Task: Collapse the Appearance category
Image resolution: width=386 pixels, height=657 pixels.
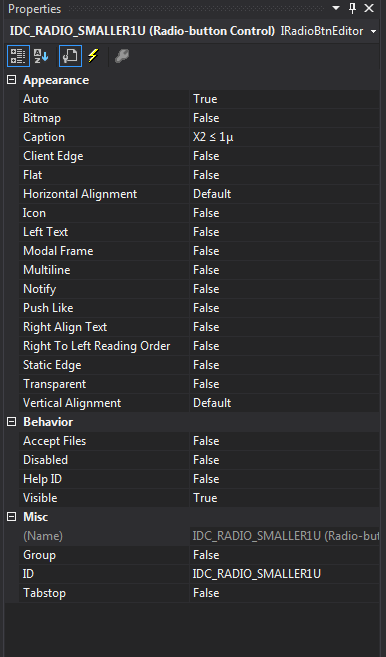Action: click(12, 80)
